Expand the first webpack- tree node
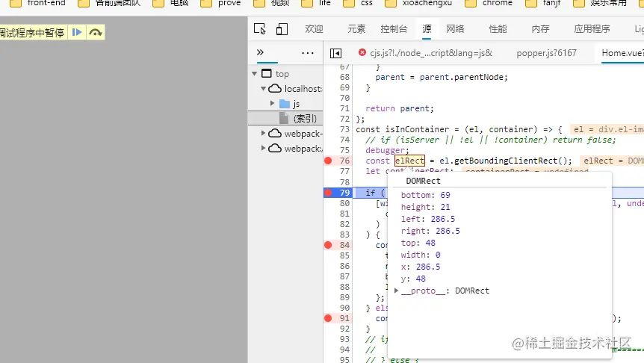The image size is (644, 363). pos(263,133)
